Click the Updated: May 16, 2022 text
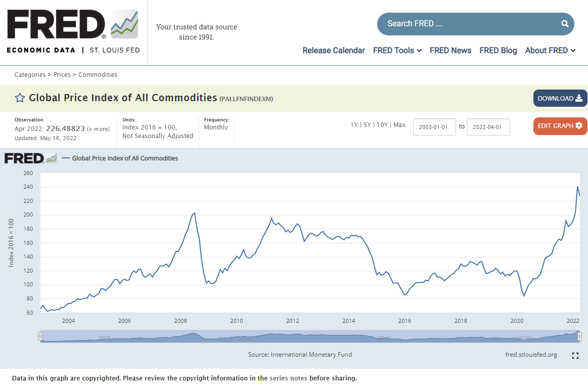Screen dimensions: 588x387 tap(46, 138)
